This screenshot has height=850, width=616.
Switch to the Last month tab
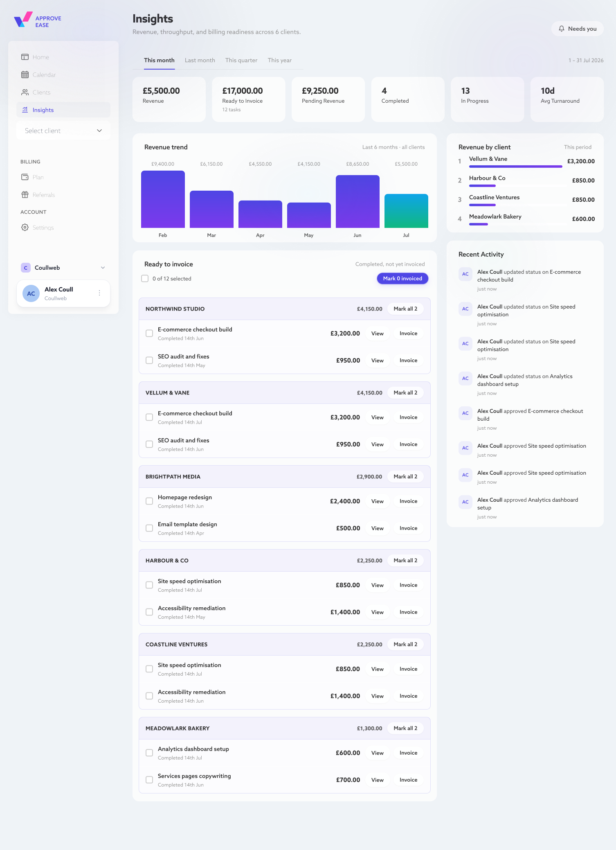(x=200, y=60)
